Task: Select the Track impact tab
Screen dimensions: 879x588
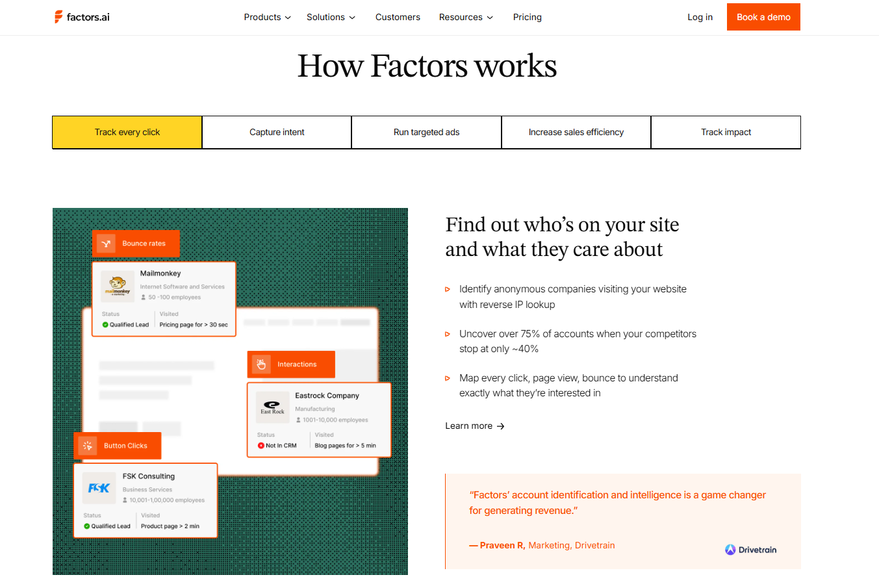Action: [x=726, y=132]
